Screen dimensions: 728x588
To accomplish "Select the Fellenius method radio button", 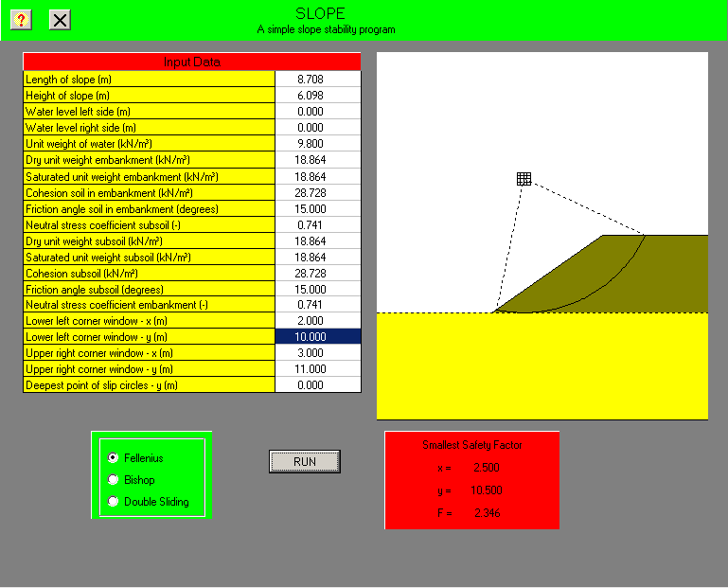I will click(x=114, y=458).
